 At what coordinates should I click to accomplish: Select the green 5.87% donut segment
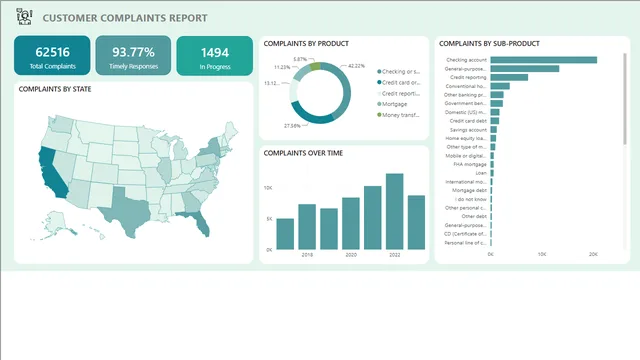click(315, 66)
